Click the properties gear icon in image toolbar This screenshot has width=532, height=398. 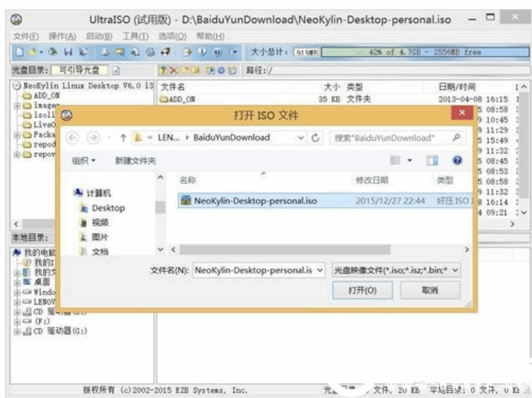tap(221, 70)
